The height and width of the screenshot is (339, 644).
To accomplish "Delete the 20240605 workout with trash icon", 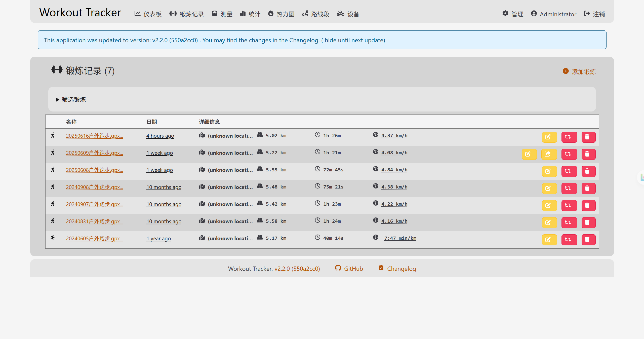I will [588, 240].
